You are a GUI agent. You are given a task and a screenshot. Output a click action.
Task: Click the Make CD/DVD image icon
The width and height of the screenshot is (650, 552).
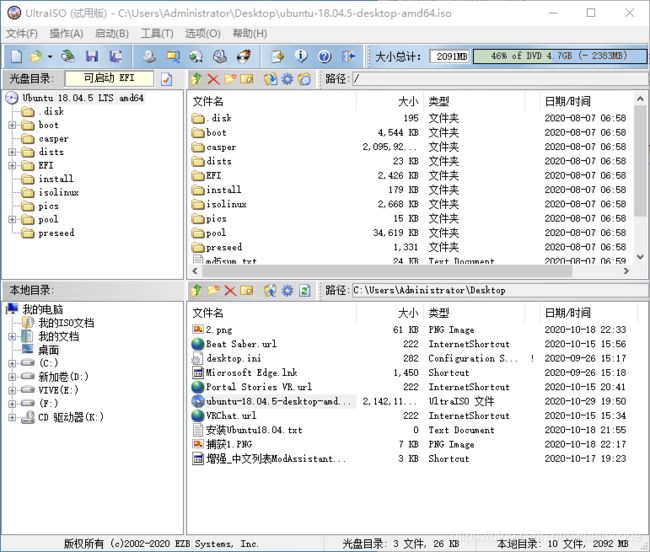pos(149,56)
